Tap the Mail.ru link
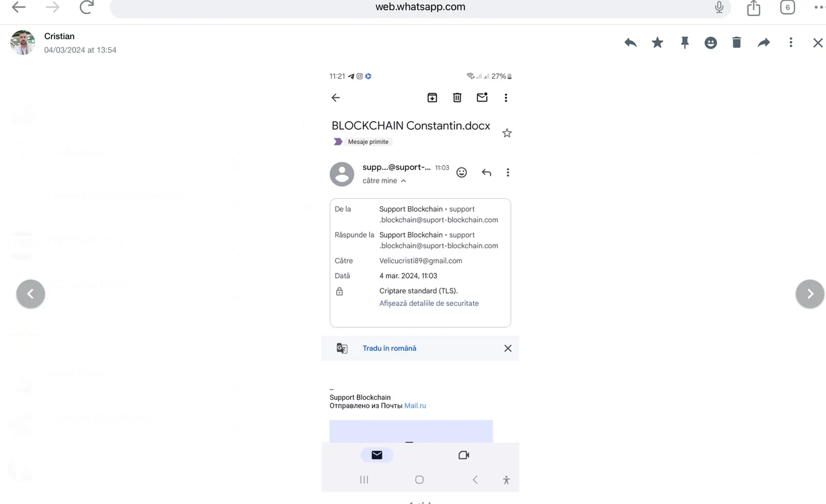This screenshot has height=504, width=826. [415, 406]
